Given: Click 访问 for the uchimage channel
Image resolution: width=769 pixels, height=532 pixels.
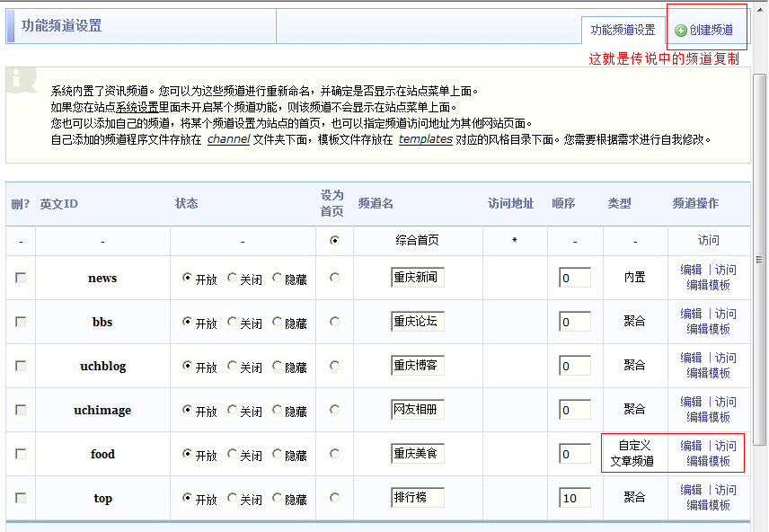Looking at the screenshot, I should point(725,402).
